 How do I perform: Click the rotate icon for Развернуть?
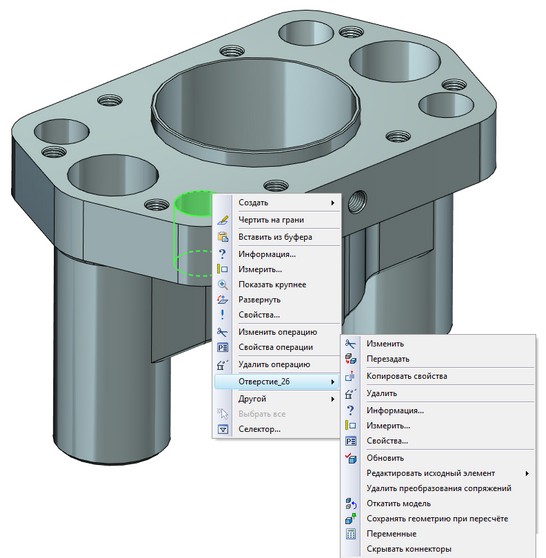222,300
